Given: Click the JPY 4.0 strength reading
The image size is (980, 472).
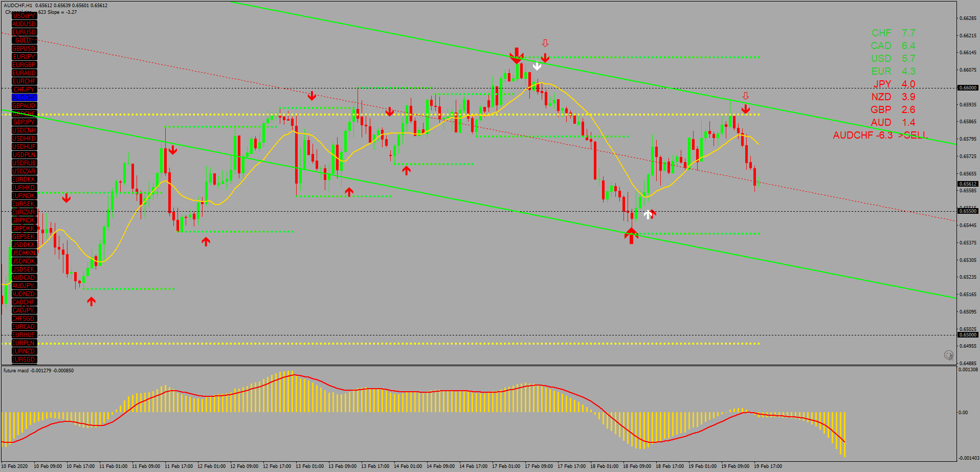Looking at the screenshot, I should click(x=894, y=84).
